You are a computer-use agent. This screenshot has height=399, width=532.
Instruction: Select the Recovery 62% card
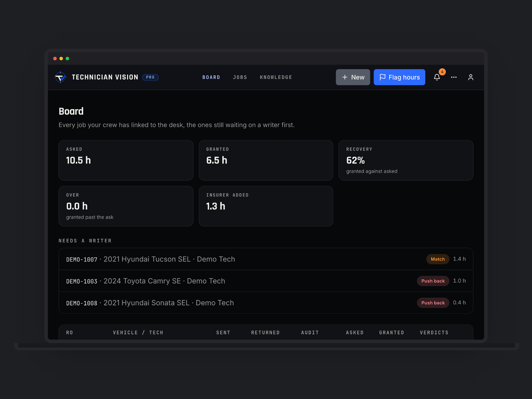pos(406,160)
